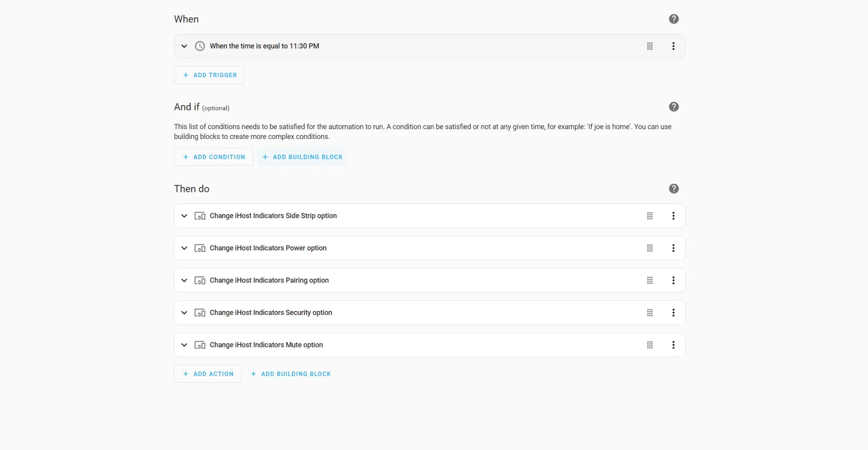This screenshot has height=450, width=868.
Task: Open three-dot menu of Power option action
Action: [x=673, y=248]
